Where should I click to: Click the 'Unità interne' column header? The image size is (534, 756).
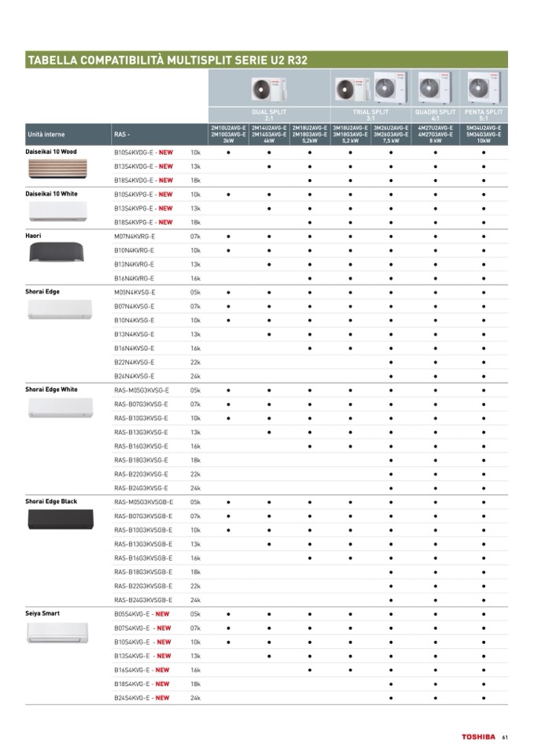coord(46,134)
